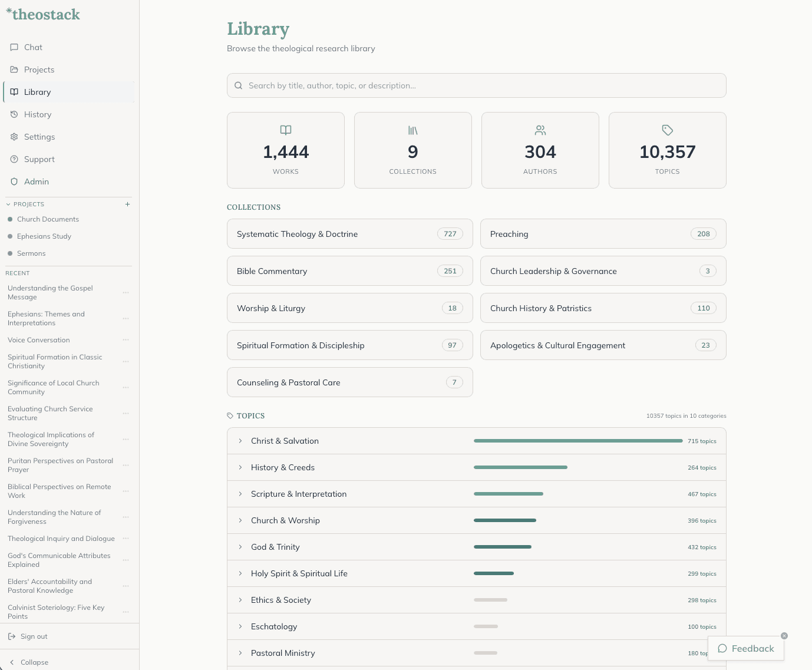Open Counseling & Pastoral Care collection
Viewport: 812px width, 670px height.
(350, 382)
